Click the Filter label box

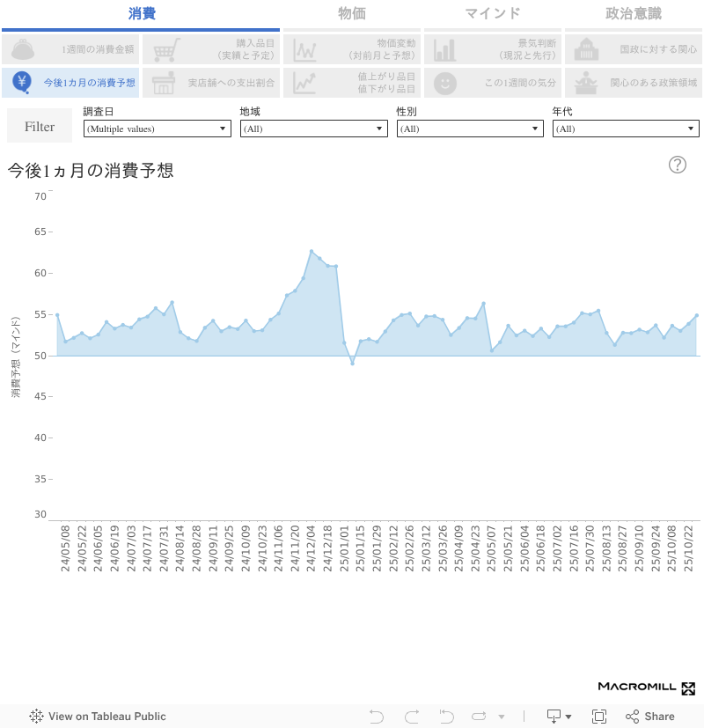point(40,126)
